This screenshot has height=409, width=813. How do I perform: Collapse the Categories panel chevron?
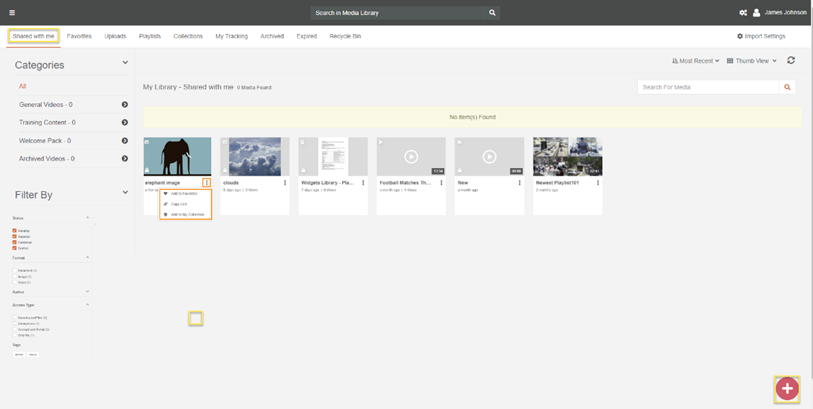125,63
